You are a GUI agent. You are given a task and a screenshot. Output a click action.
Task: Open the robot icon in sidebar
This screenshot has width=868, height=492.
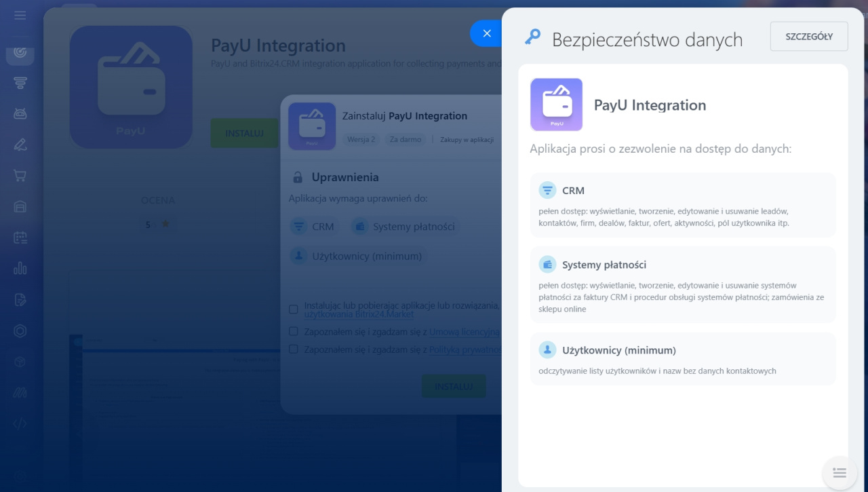[x=20, y=114]
